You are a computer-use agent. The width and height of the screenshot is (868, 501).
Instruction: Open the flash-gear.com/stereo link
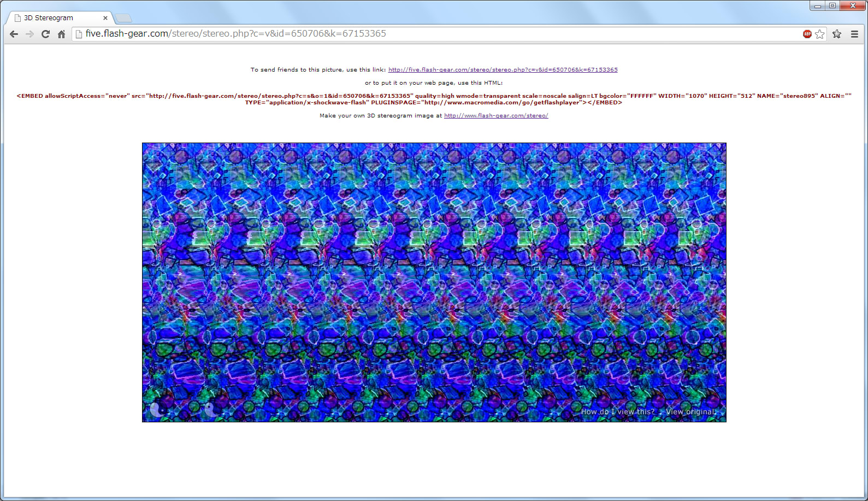coord(496,116)
